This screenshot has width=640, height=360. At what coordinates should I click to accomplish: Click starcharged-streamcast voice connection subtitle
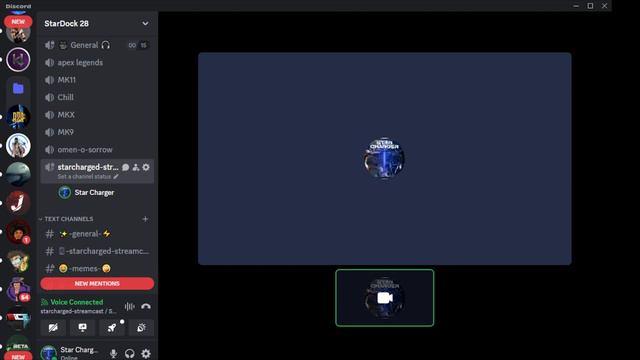tap(78, 311)
